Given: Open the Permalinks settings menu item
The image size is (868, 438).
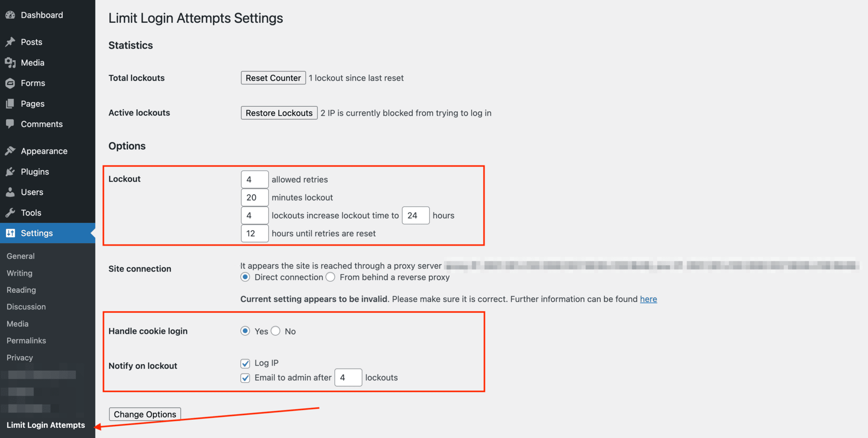Looking at the screenshot, I should 26,340.
